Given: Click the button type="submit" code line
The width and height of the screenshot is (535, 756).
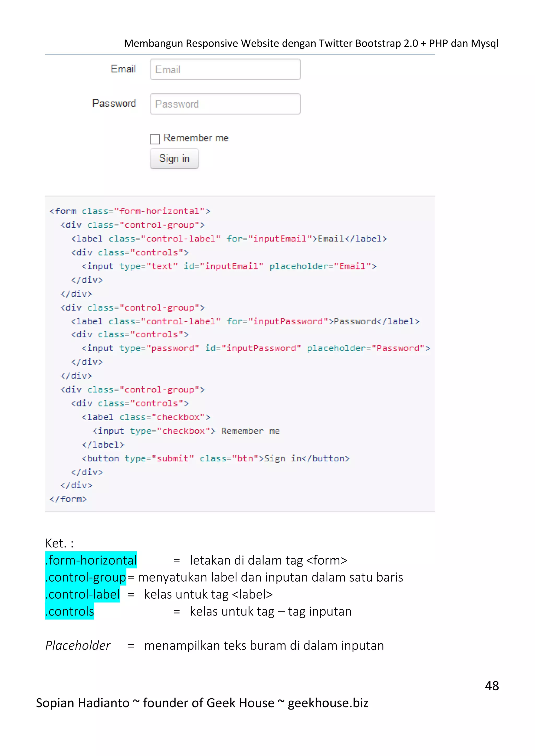Looking at the screenshot, I should pyautogui.click(x=216, y=458).
